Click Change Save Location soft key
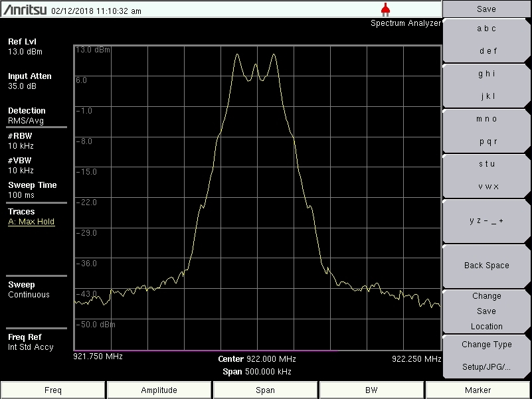Image resolution: width=532 pixels, height=399 pixels. [x=487, y=311]
